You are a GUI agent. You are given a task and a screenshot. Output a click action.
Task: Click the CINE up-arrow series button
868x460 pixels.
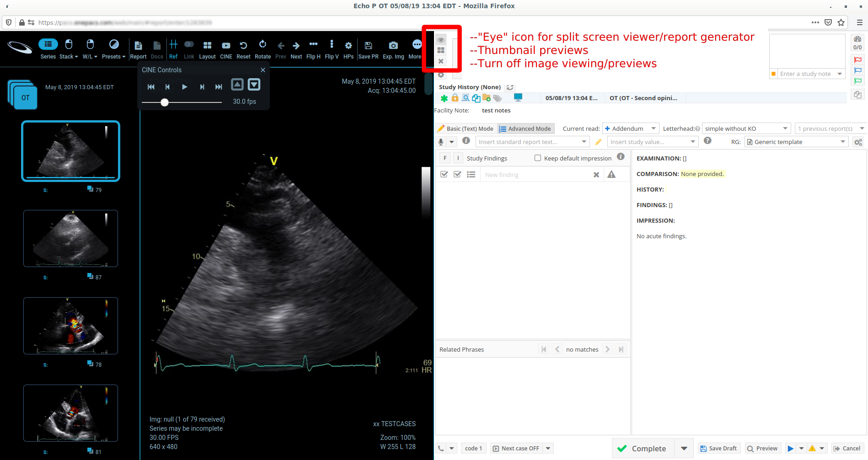[x=237, y=85]
